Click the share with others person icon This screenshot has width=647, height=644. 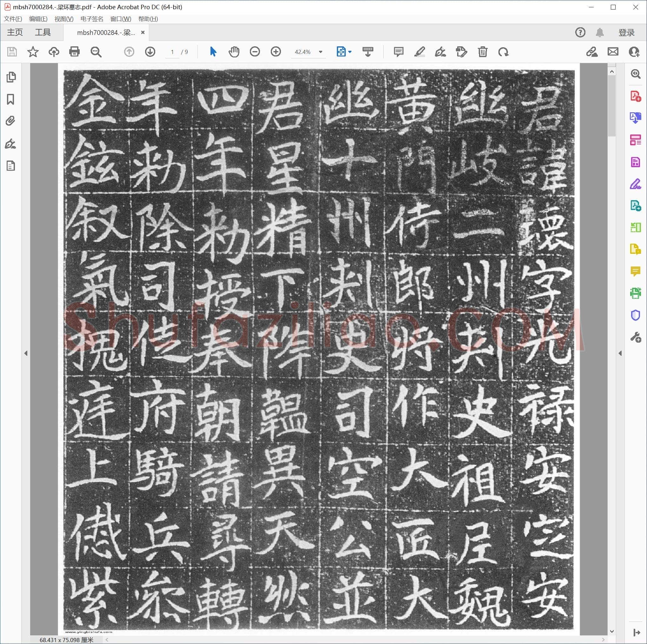tap(634, 52)
